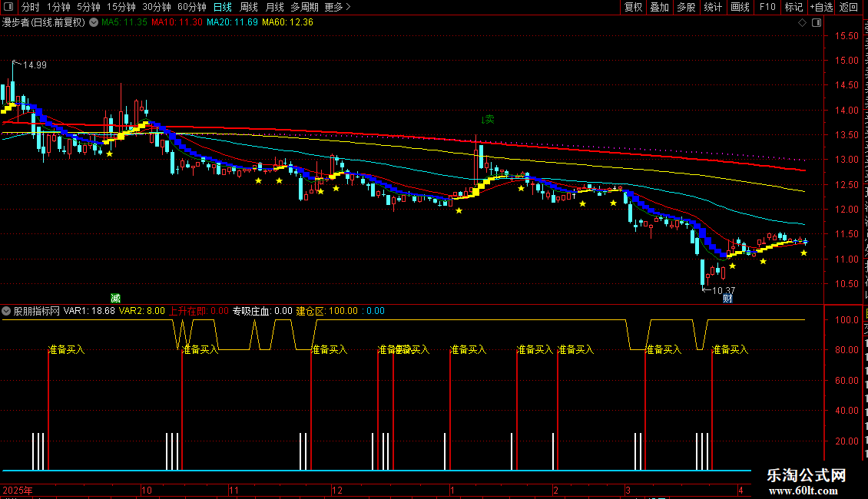Click the 13.00 price axis label
The height and width of the screenshot is (499, 868).
pyautogui.click(x=847, y=160)
